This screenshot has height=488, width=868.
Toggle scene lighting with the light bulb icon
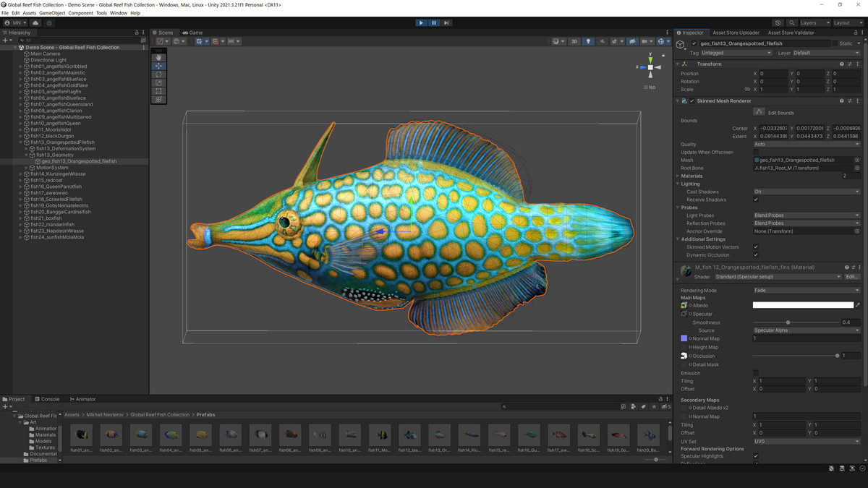tap(588, 41)
